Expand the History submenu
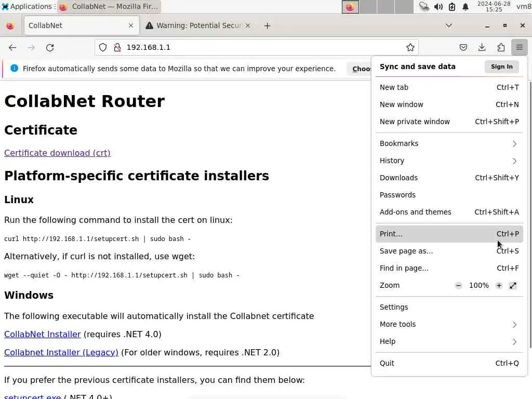This screenshot has width=532, height=399. (449, 161)
